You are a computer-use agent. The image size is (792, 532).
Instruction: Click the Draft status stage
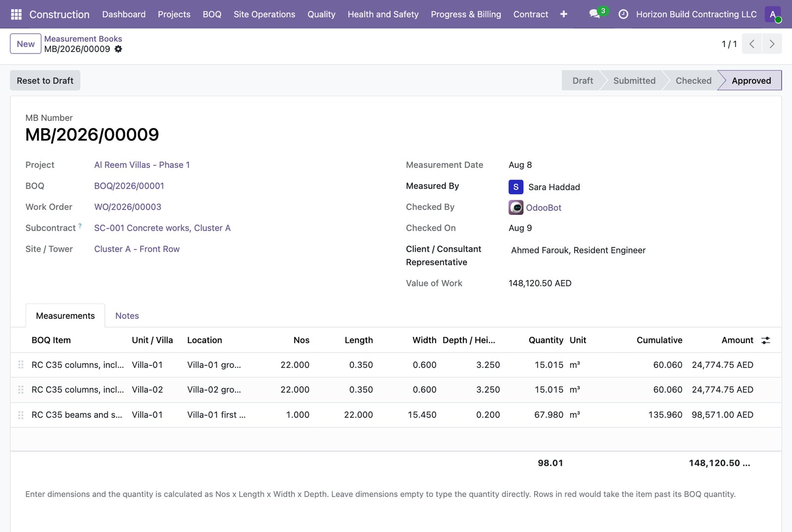tap(583, 81)
